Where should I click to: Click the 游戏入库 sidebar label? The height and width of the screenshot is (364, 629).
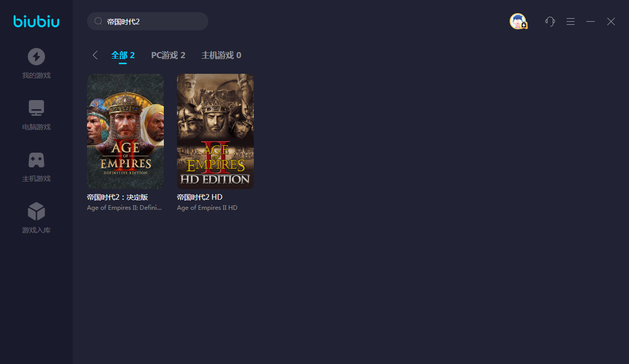pos(36,231)
